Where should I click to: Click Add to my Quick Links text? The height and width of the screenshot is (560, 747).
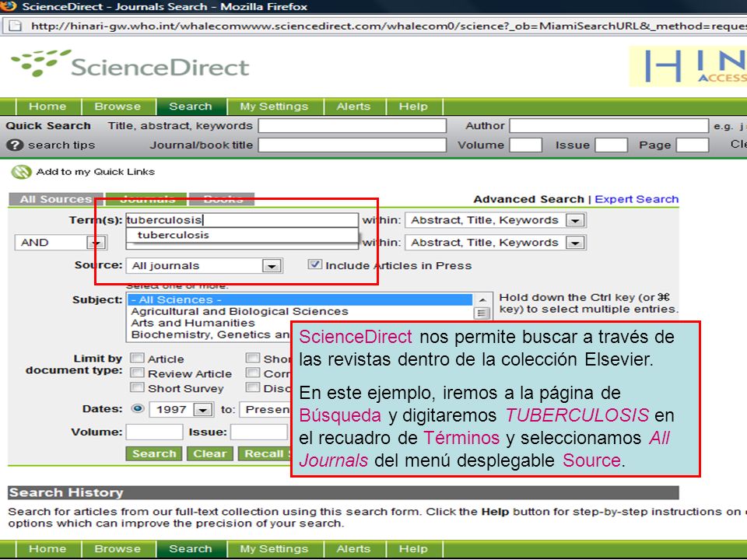click(95, 172)
